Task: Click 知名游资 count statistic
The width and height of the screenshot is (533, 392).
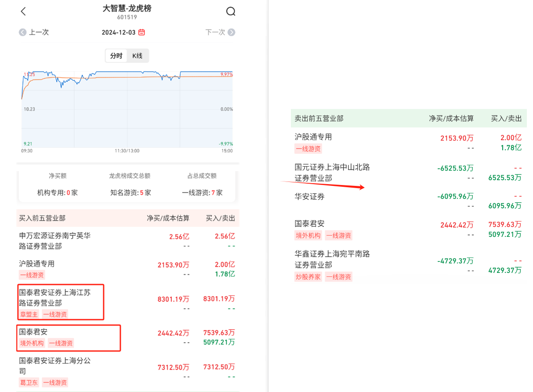Action: [x=130, y=192]
